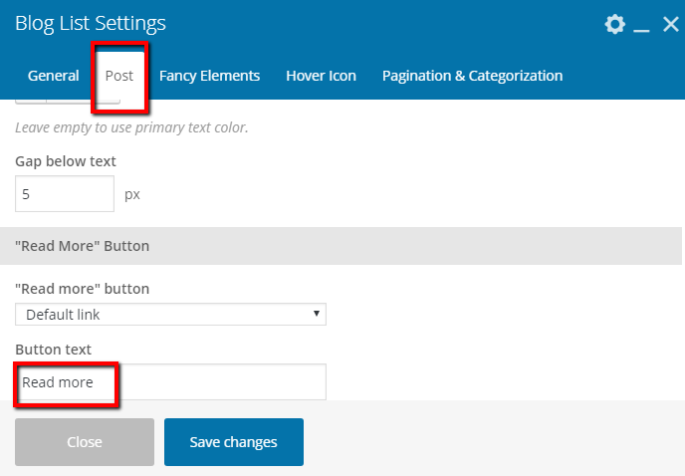
Task: Click the "Gap below text" label
Action: 66,161
